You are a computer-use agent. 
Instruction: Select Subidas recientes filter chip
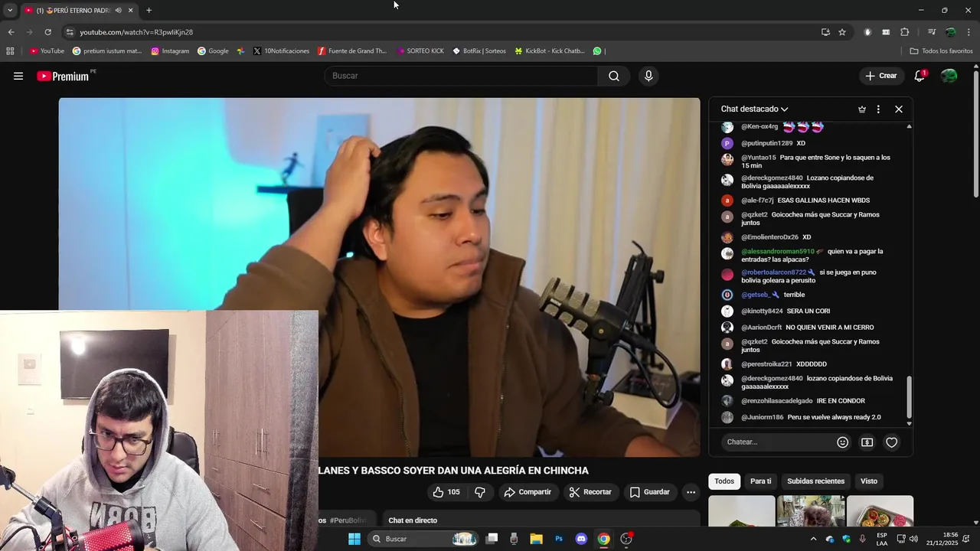pyautogui.click(x=815, y=481)
